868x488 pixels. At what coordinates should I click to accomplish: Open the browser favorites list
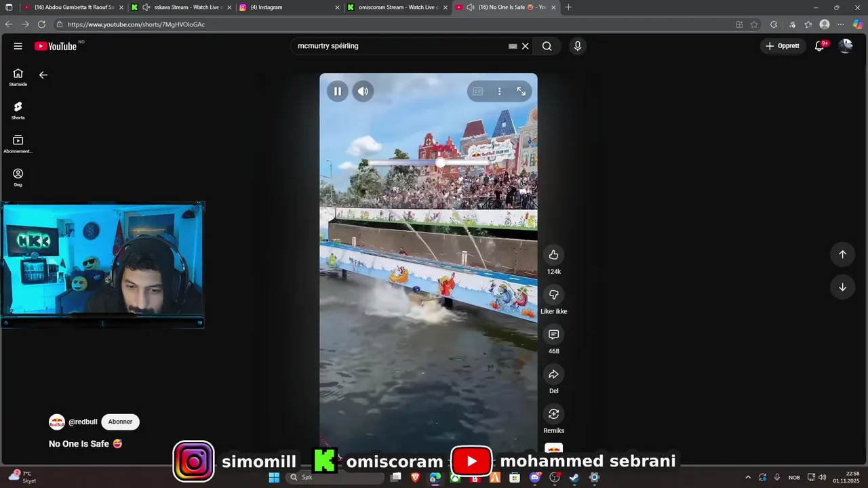point(808,24)
